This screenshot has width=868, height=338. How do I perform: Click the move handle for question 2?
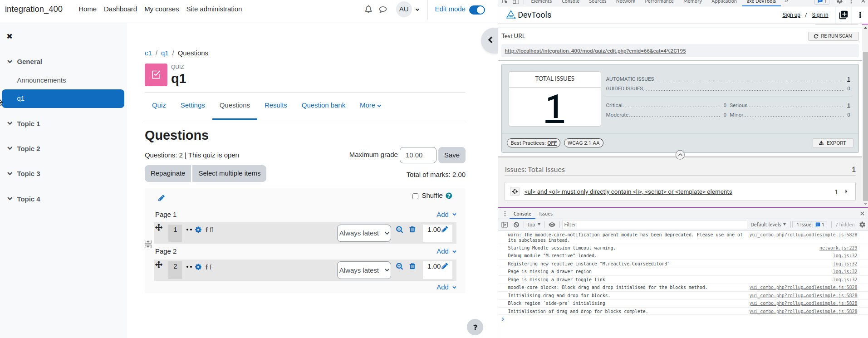(159, 265)
